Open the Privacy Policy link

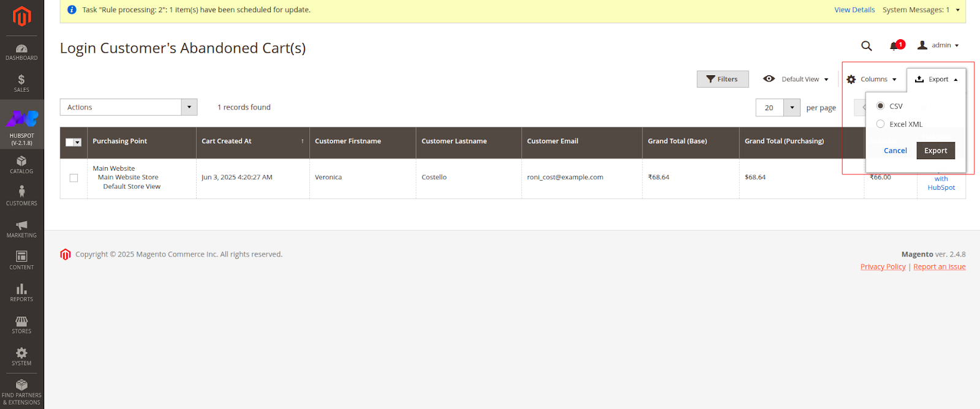(883, 266)
